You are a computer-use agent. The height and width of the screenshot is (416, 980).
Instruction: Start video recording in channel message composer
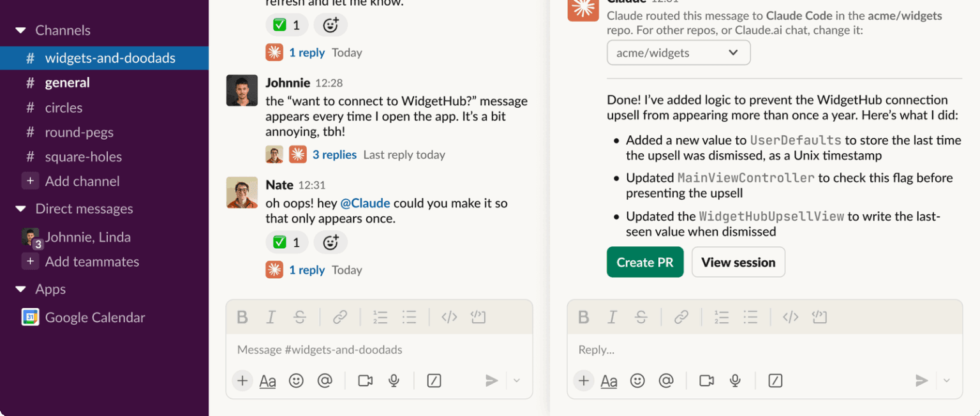pyautogui.click(x=365, y=381)
